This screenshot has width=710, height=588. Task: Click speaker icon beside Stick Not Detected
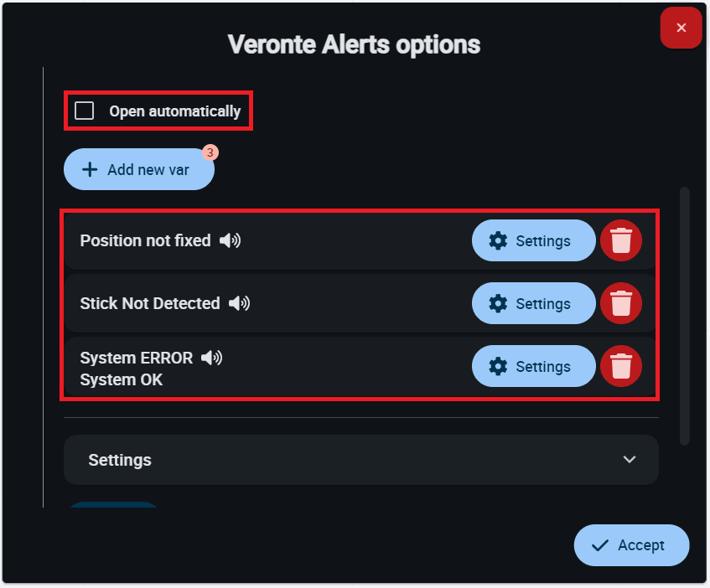[239, 303]
